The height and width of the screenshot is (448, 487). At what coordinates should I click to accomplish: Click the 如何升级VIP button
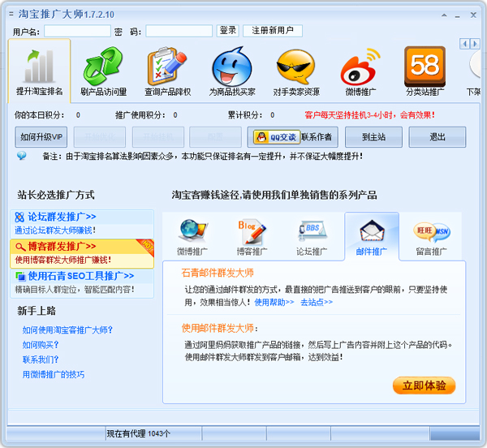pos(41,137)
